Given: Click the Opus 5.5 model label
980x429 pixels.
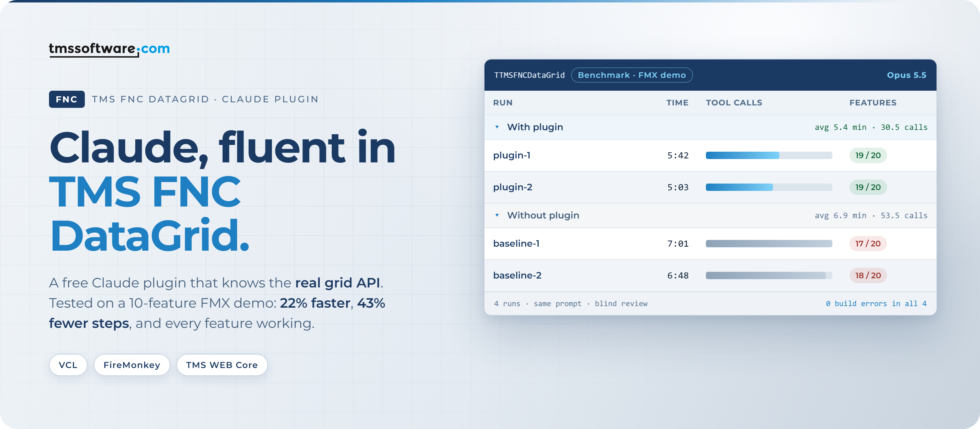Looking at the screenshot, I should coord(907,75).
